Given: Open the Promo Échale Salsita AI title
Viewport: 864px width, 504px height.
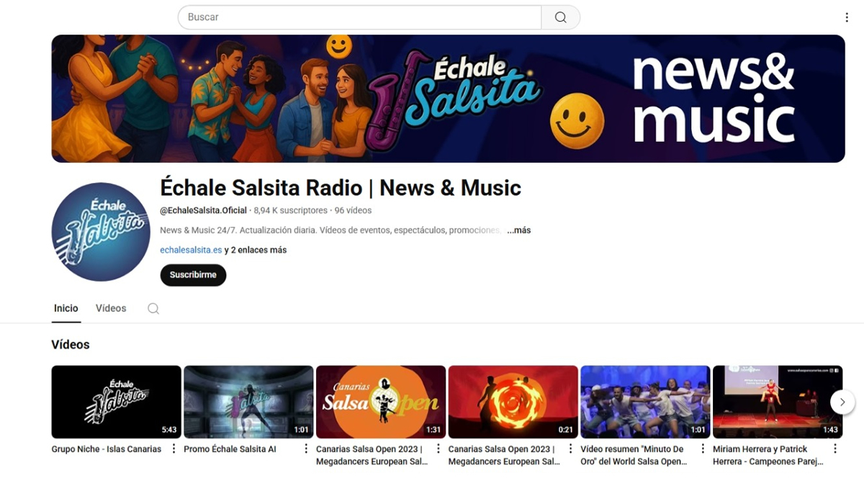Looking at the screenshot, I should 230,449.
